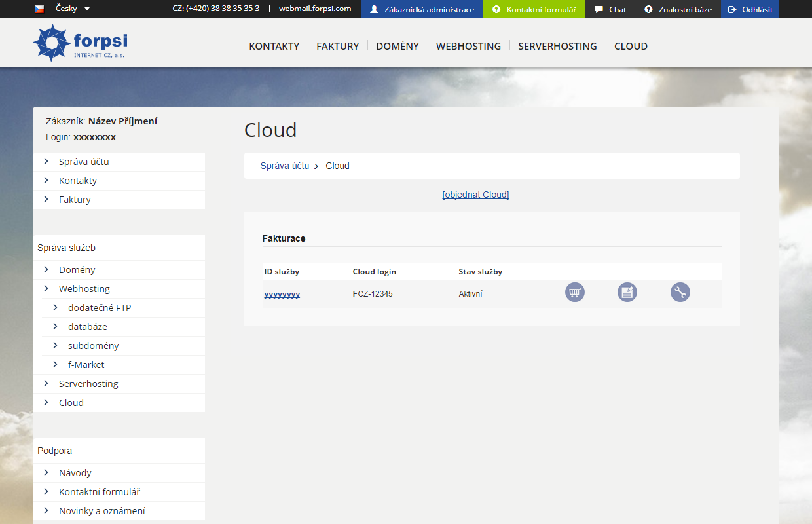Open Faktury in the sidebar
The width and height of the screenshot is (812, 524).
click(75, 199)
